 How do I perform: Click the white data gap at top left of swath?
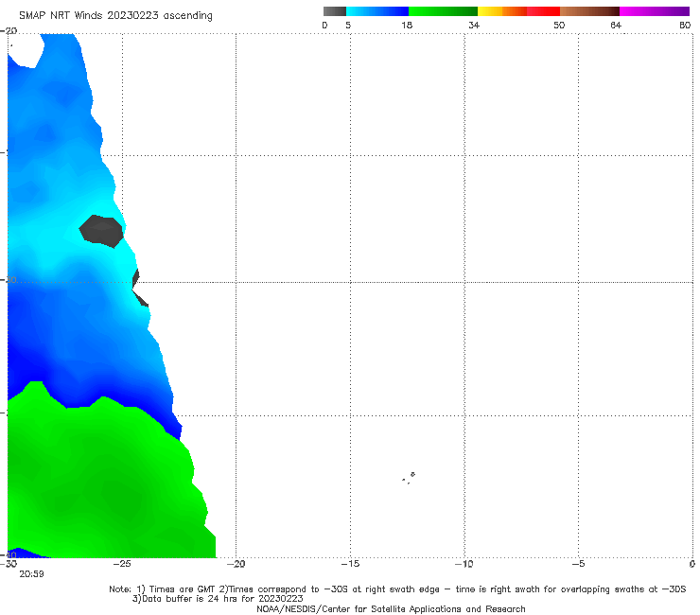tap(26, 50)
